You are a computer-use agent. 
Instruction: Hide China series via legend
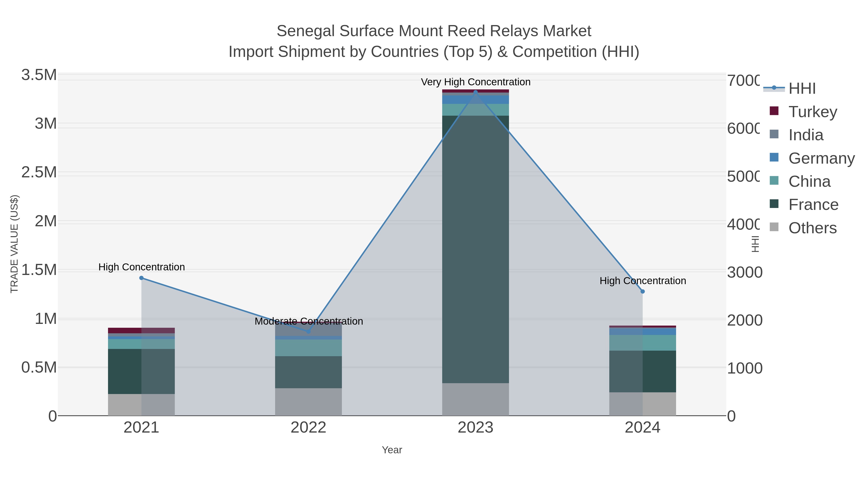800,181
